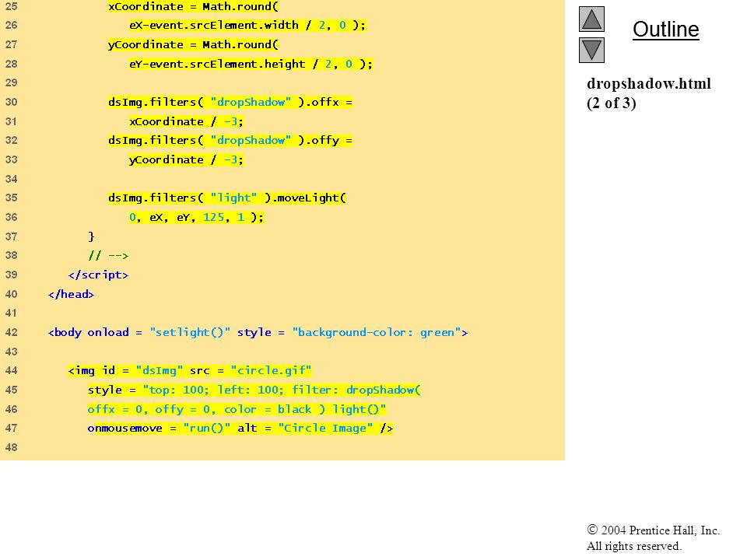
Task: Click code "xCoordinate = Math.round("
Action: (193, 7)
